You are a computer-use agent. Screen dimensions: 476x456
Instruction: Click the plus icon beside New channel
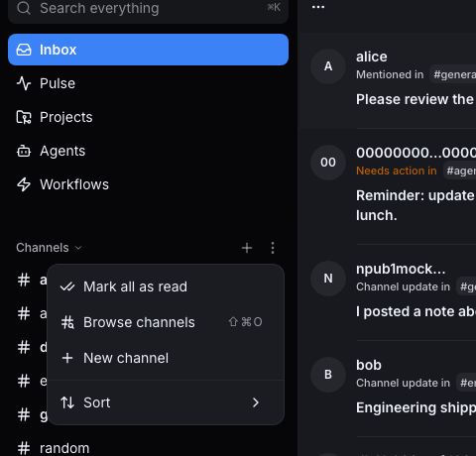[67, 358]
